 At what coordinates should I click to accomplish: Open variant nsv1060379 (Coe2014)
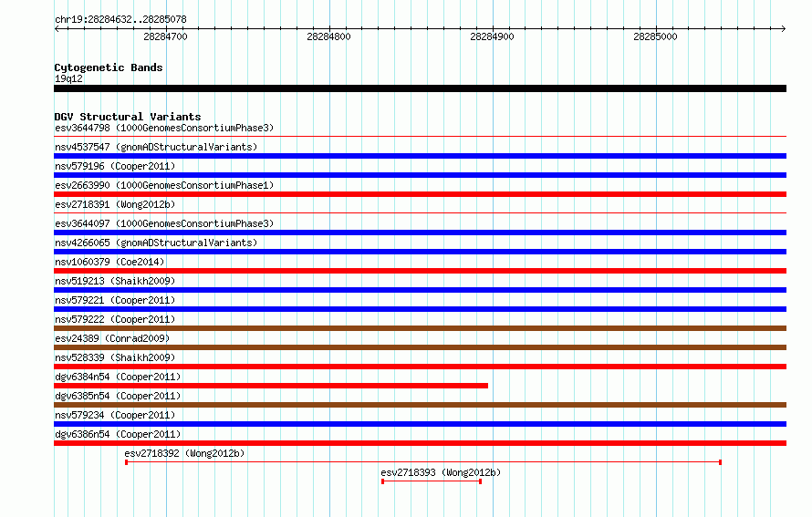(109, 262)
